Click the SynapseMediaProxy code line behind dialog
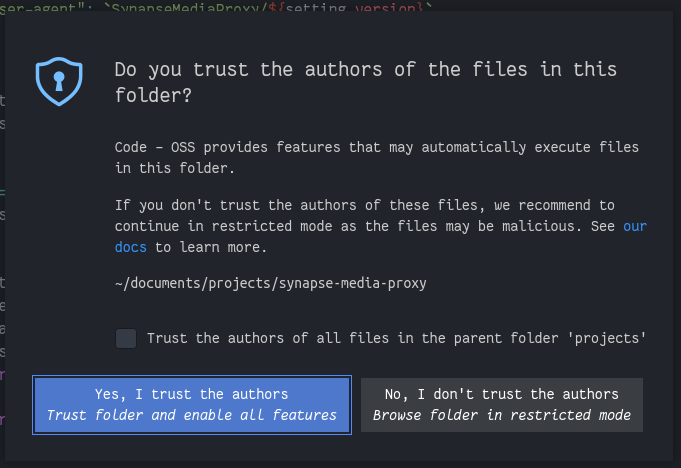Image resolution: width=681 pixels, height=468 pixels. pos(216,6)
